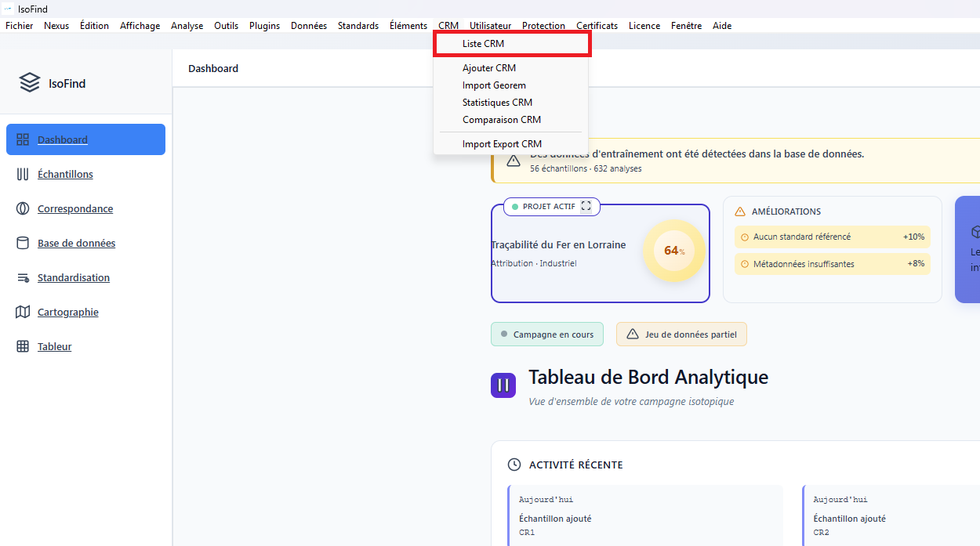The width and height of the screenshot is (980, 546).
Task: Click the Tableur table icon
Action: point(23,346)
